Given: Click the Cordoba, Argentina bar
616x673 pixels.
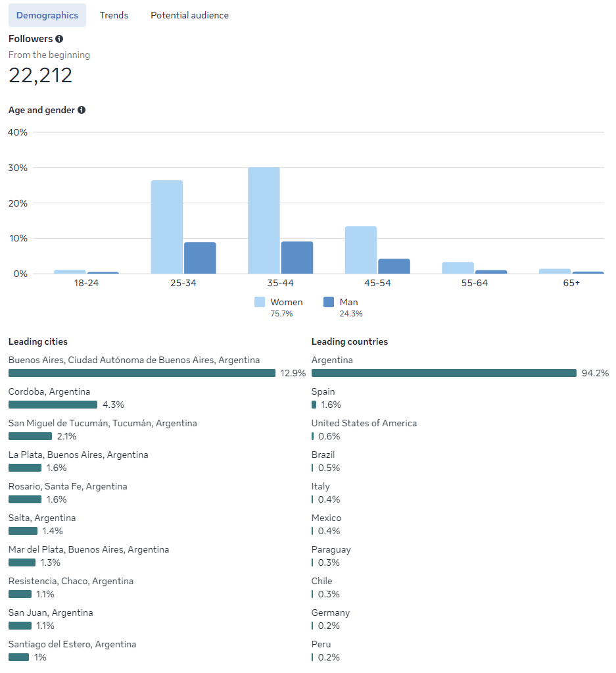Looking at the screenshot, I should [53, 405].
